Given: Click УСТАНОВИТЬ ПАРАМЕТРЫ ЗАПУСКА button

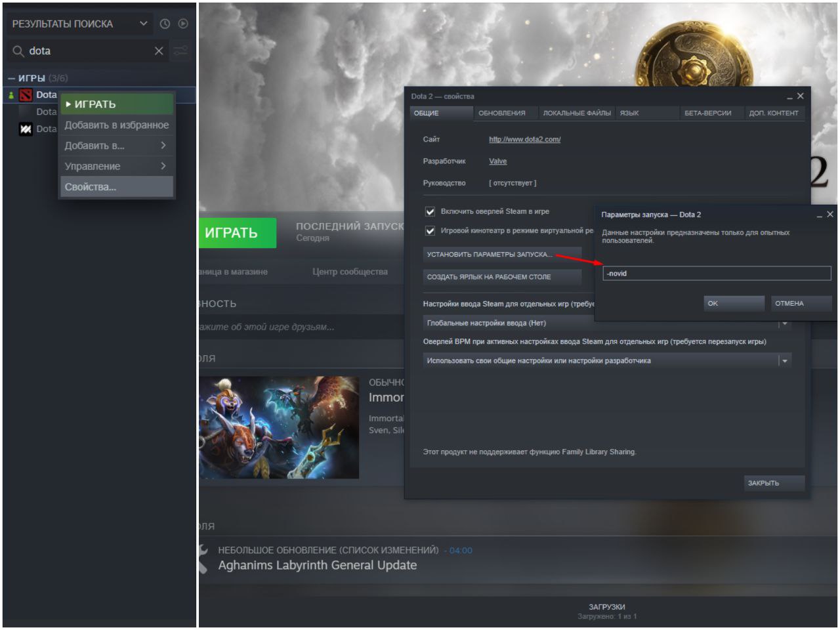Looking at the screenshot, I should (502, 255).
